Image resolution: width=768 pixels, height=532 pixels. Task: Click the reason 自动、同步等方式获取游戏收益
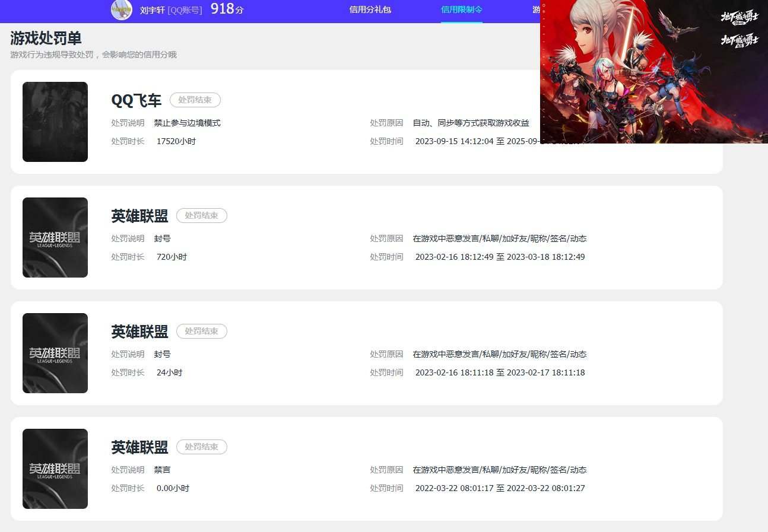(x=471, y=123)
